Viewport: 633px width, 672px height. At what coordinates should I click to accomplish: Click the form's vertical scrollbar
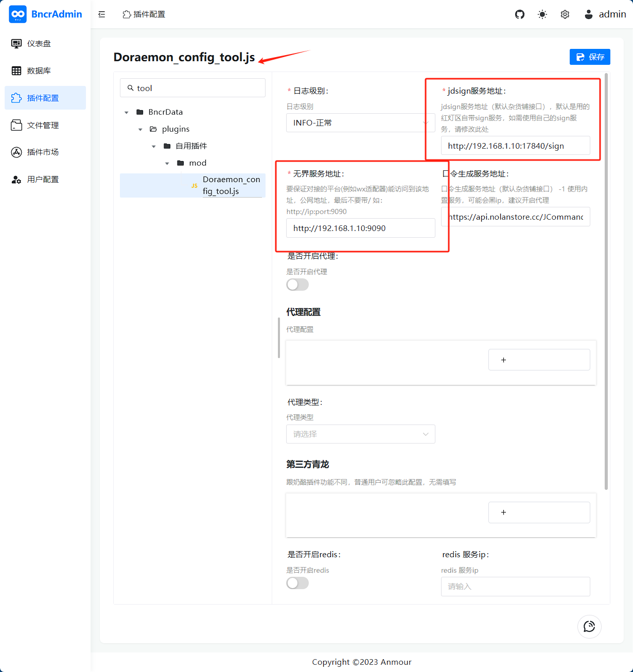coord(606,280)
